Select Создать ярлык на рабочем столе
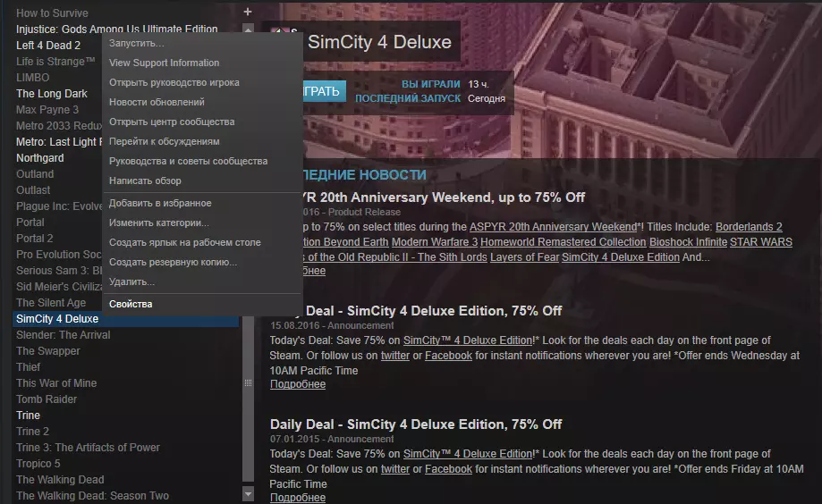 click(x=184, y=242)
